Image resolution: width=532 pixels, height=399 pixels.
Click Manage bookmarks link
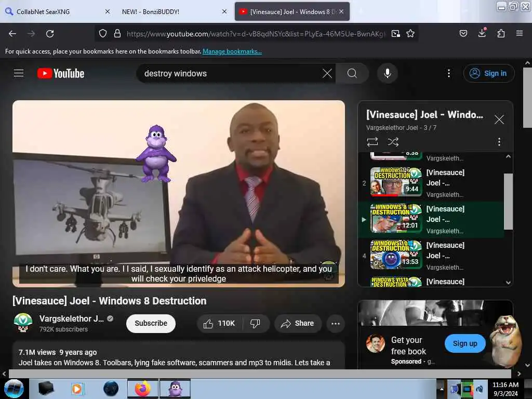pos(232,51)
